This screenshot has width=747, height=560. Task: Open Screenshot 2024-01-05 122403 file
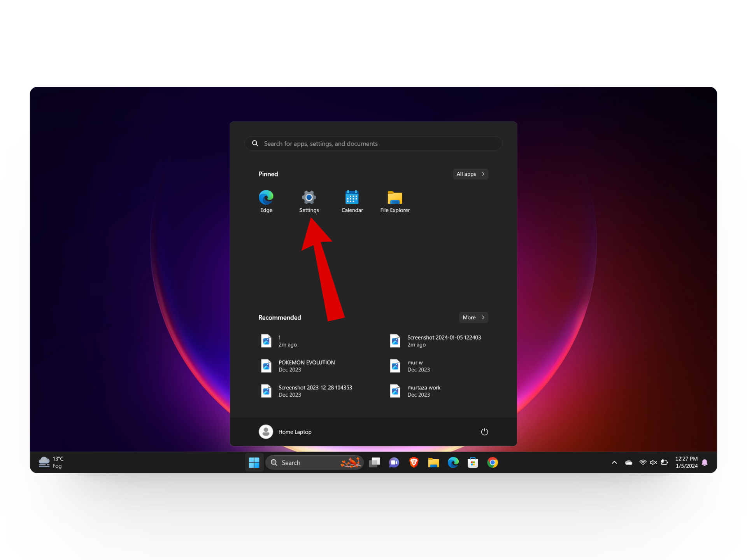click(x=444, y=341)
